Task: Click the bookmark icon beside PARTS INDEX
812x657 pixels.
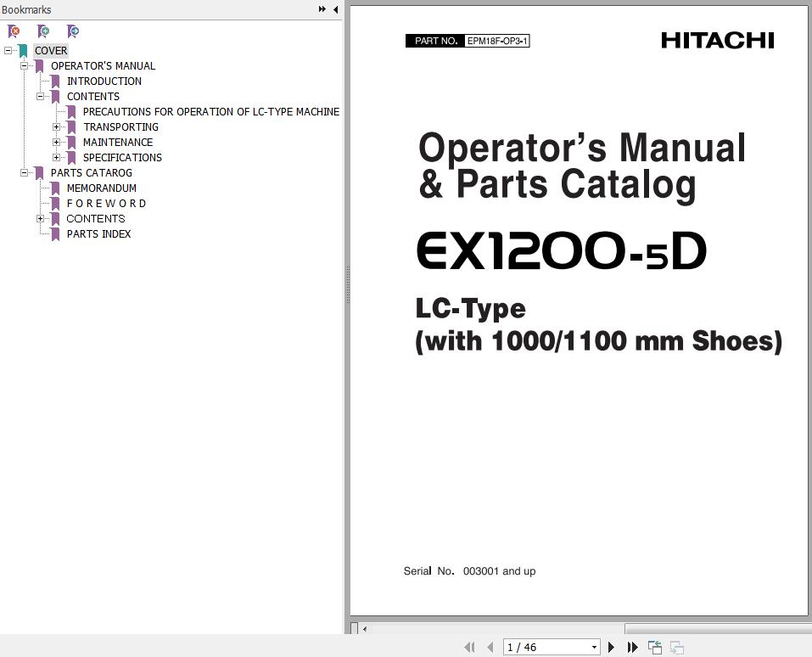Action: tap(55, 234)
